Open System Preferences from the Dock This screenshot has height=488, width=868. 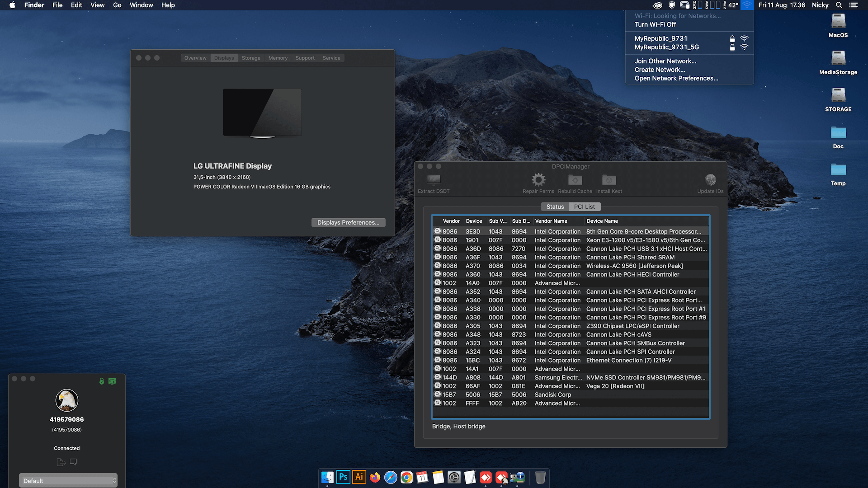[454, 477]
